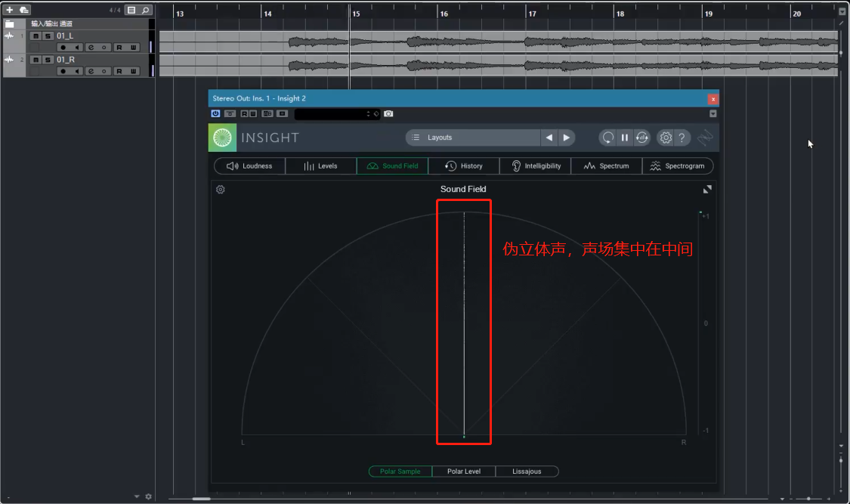The height and width of the screenshot is (504, 850).
Task: Click ruler bar marker 16
Action: [x=444, y=14]
